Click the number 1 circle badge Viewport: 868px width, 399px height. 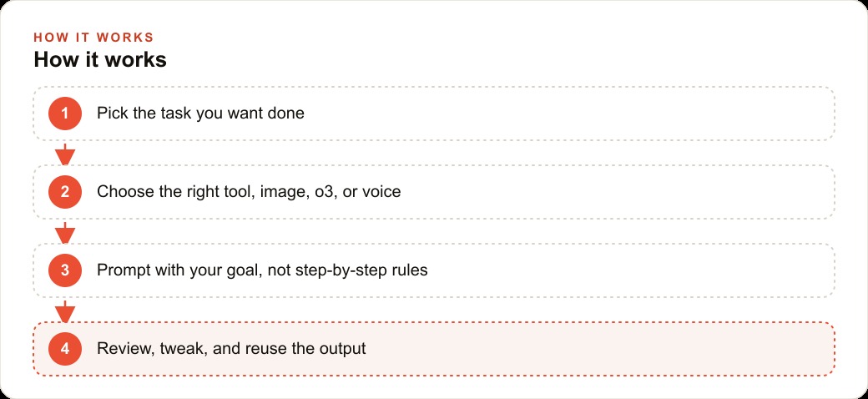65,114
